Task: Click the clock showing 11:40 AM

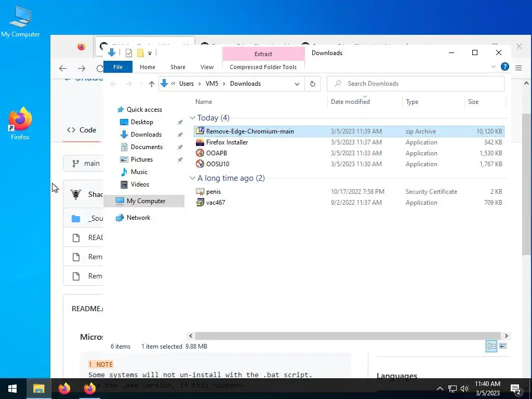Action: tap(487, 384)
